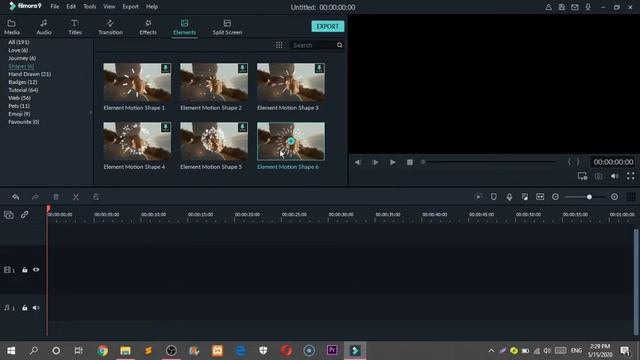The height and width of the screenshot is (360, 640).
Task: Select the Emoji (9) category
Action: point(19,114)
